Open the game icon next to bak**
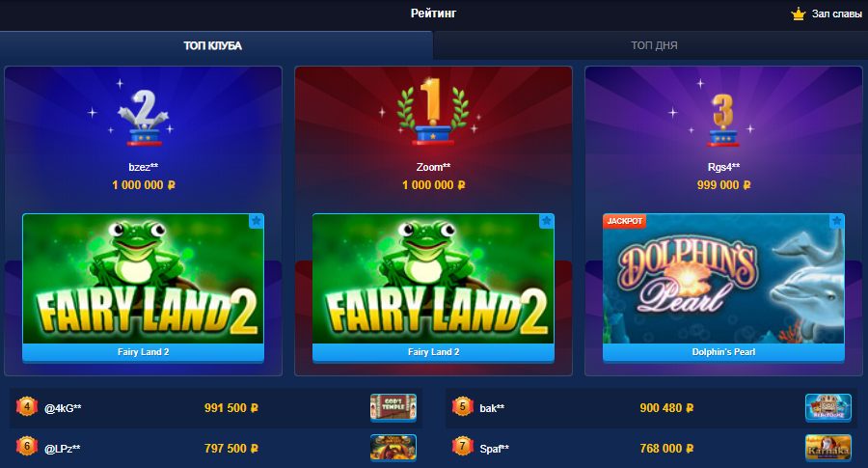This screenshot has width=868, height=468. point(828,407)
